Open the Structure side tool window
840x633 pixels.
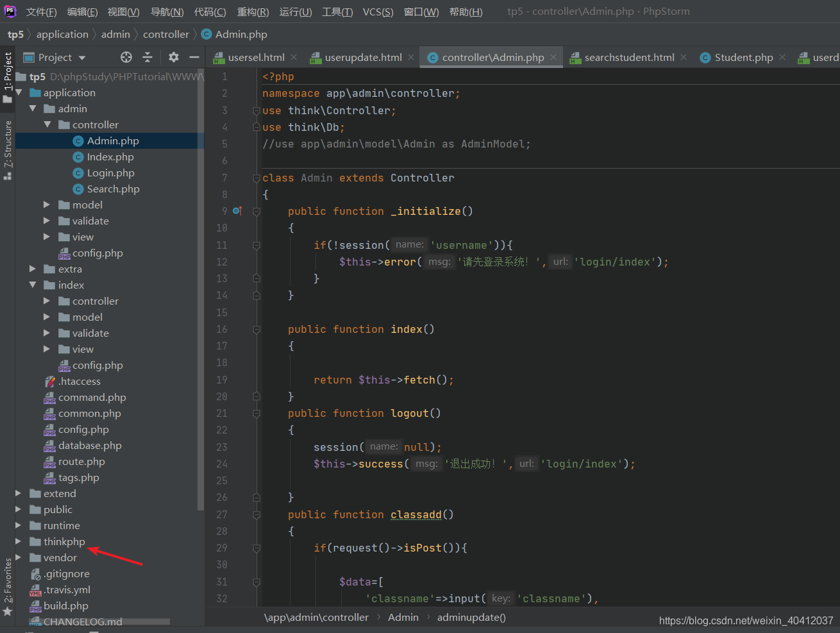coord(8,149)
